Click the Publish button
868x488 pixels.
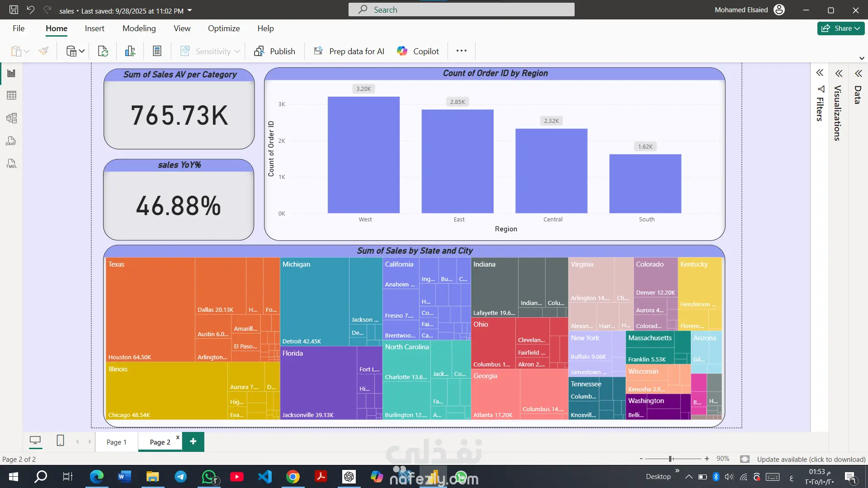point(274,51)
